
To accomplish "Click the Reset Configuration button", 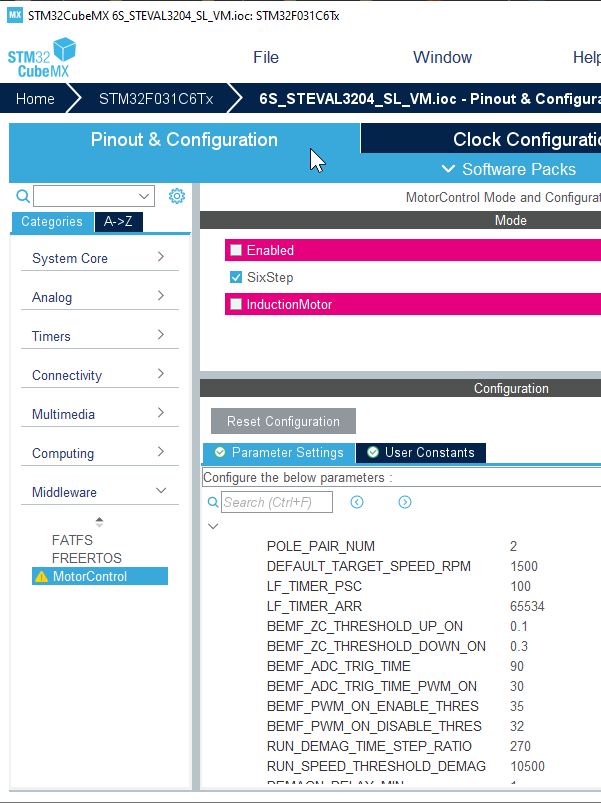I will click(283, 421).
